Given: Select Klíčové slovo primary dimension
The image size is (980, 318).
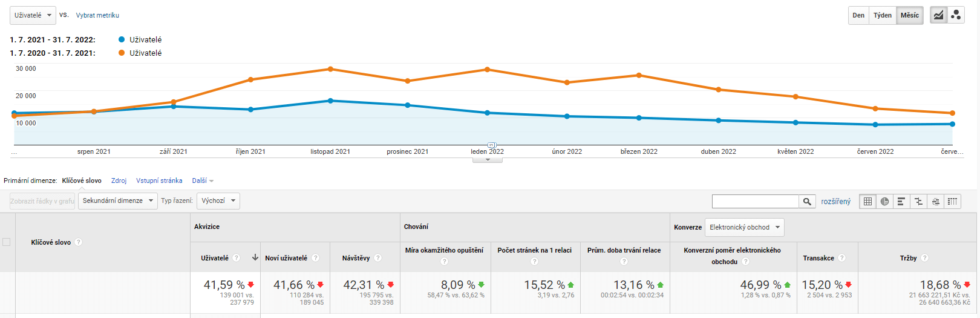Looking at the screenshot, I should (82, 181).
